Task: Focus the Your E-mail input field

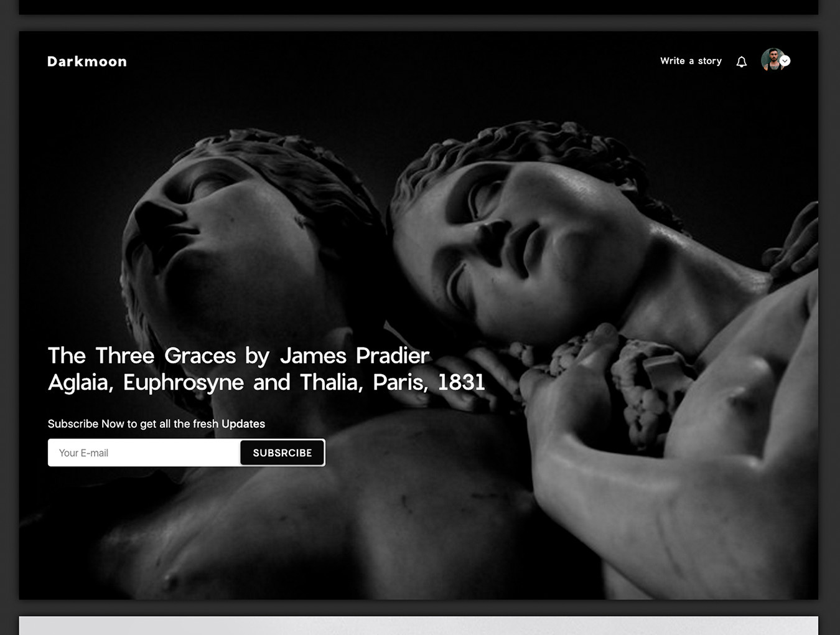Action: click(x=144, y=453)
